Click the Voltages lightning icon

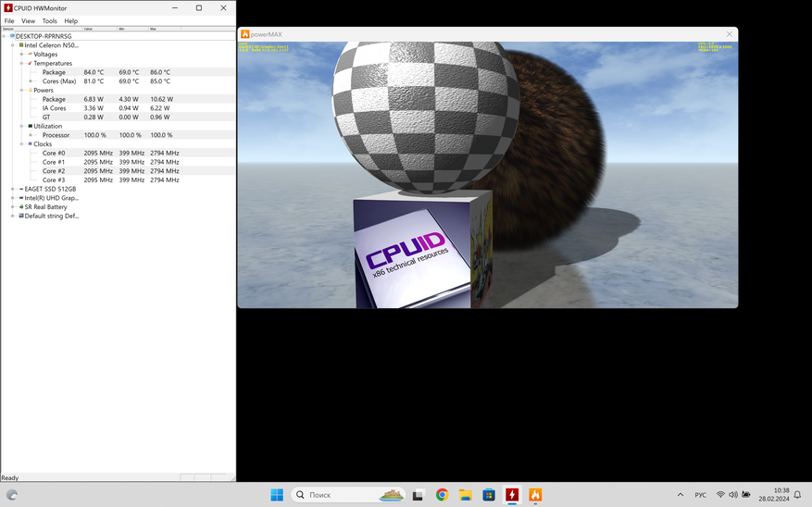[30, 55]
